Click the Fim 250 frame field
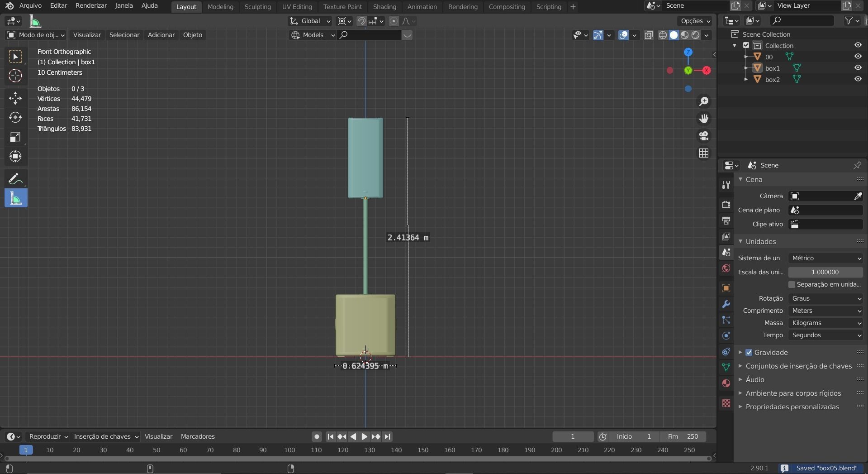This screenshot has height=474, width=868. [x=683, y=436]
